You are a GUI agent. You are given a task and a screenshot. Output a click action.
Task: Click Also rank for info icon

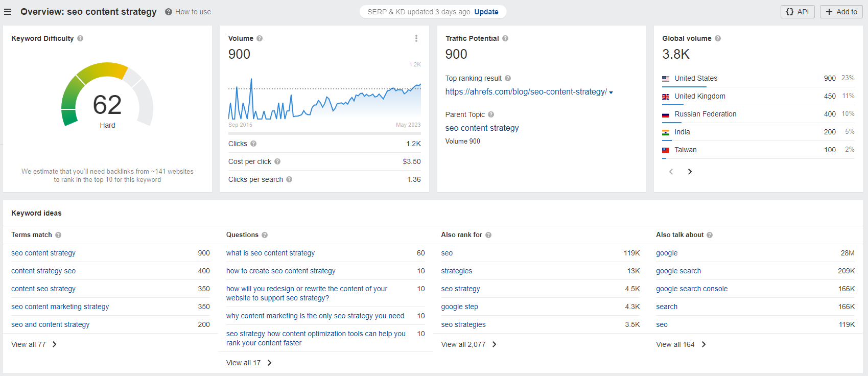(488, 235)
